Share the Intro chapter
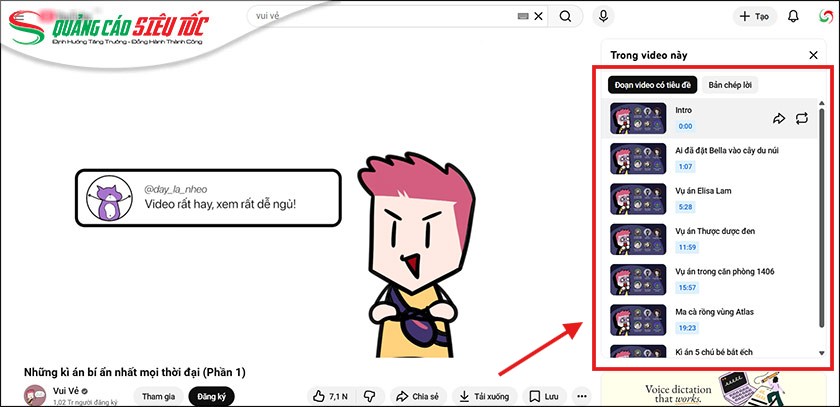This screenshot has width=840, height=407. pyautogui.click(x=779, y=118)
